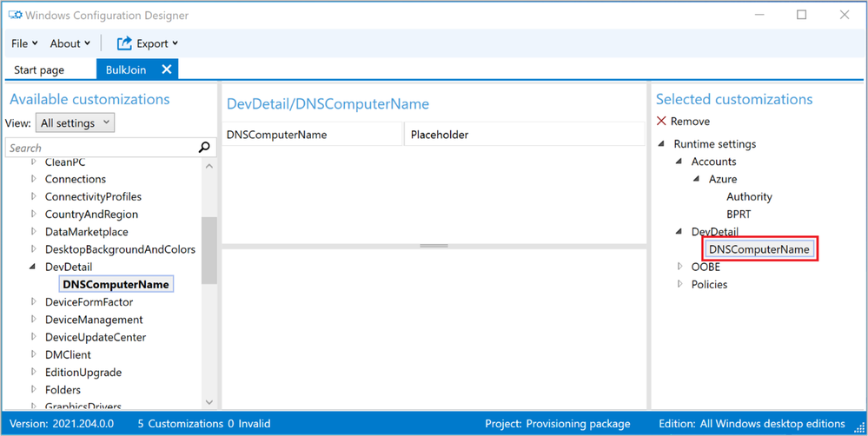The image size is (868, 436).
Task: Expand the DeviceFormFactor node
Action: click(34, 302)
